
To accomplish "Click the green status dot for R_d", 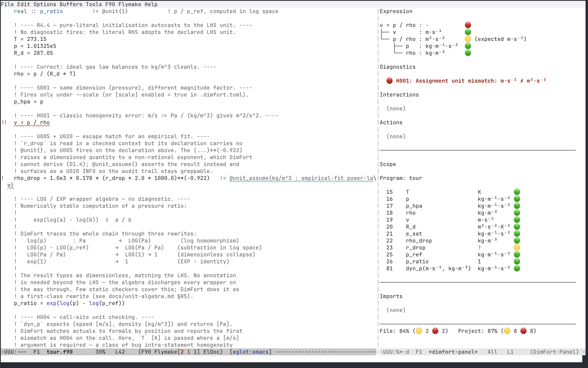I will pos(517,227).
